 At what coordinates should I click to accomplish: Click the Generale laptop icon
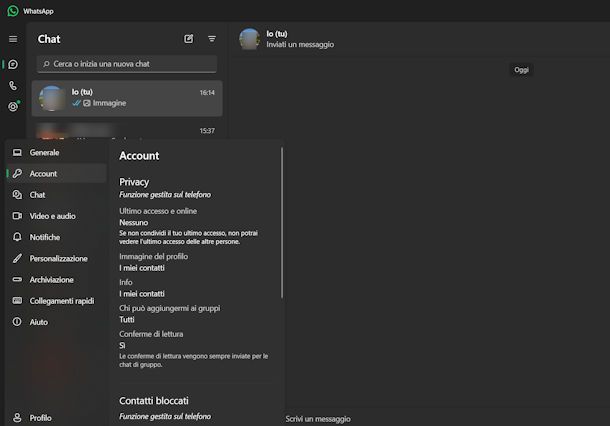(x=17, y=152)
